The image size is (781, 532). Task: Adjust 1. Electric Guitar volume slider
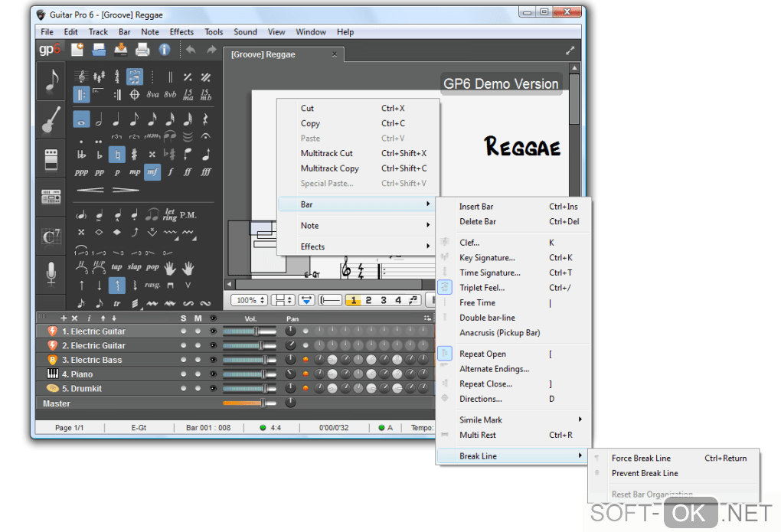pos(250,331)
